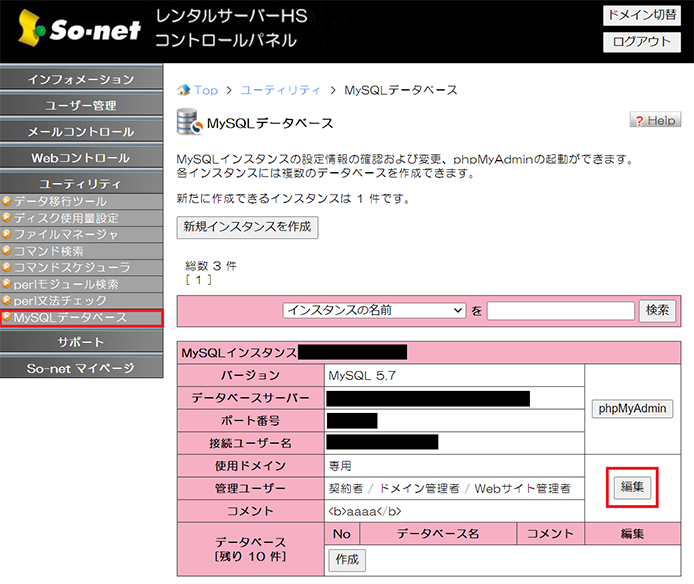
Task: Open the Webコントロール menu section
Action: point(80,157)
